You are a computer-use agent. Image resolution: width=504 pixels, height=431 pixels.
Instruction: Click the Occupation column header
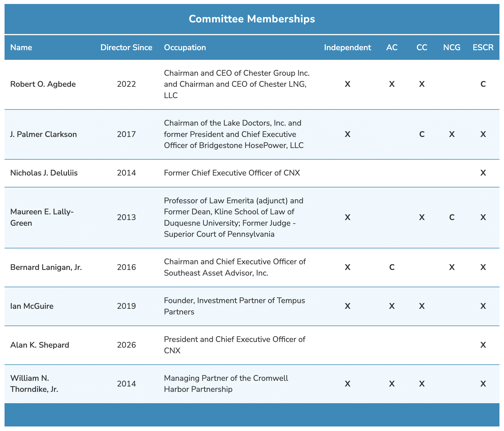pyautogui.click(x=185, y=47)
